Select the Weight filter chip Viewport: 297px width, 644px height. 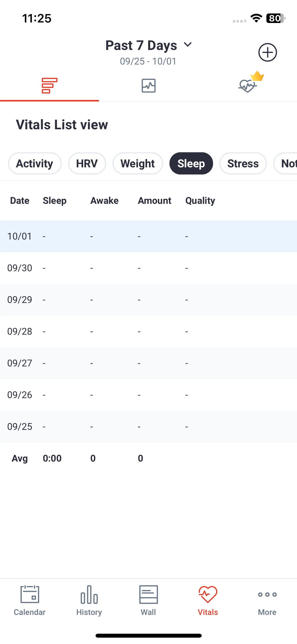(x=138, y=163)
